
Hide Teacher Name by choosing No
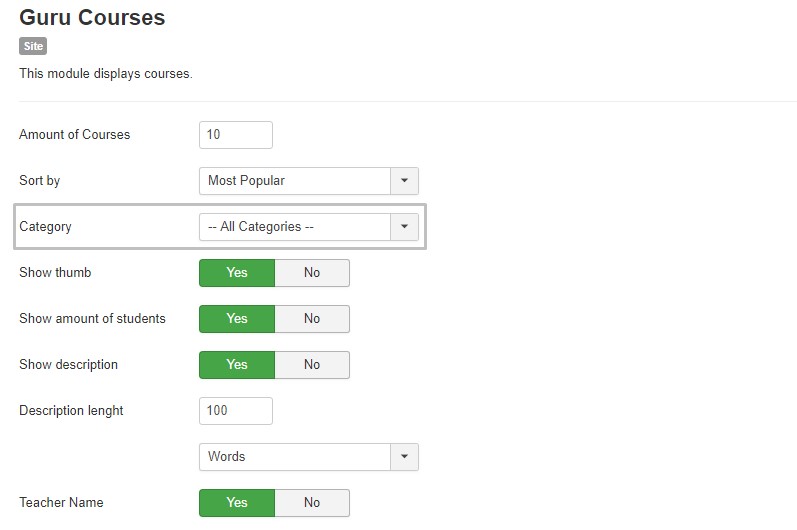point(312,503)
